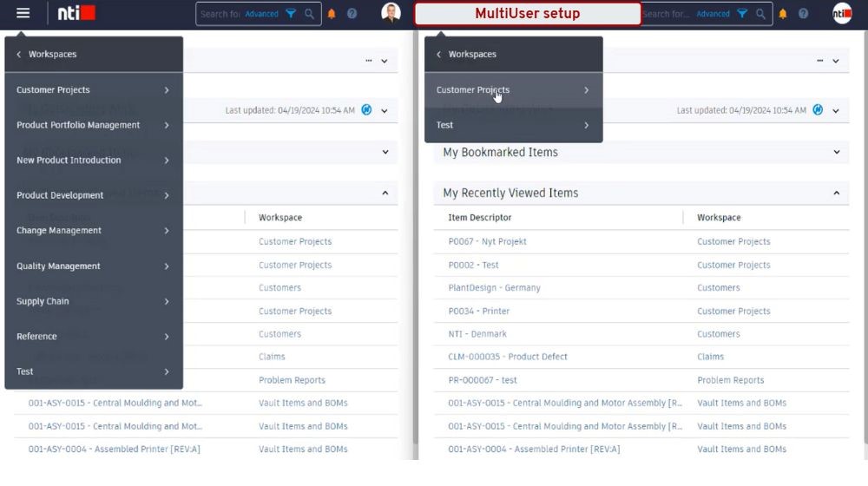Click the magnifier icon in right search bar
Viewport: 868px width, 486px height.
click(761, 14)
